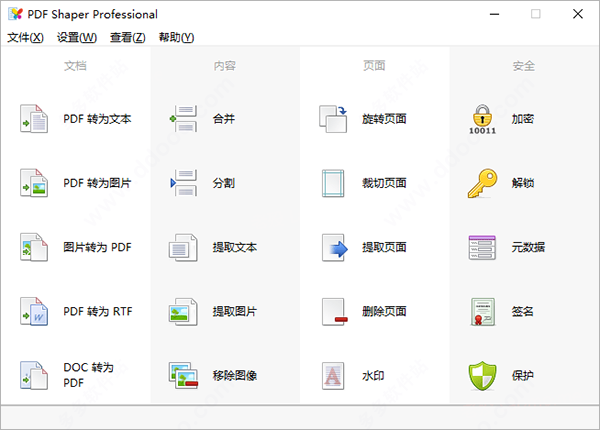The width and height of the screenshot is (600, 430).
Task: Click the 元数据 metadata icon
Action: tap(482, 247)
